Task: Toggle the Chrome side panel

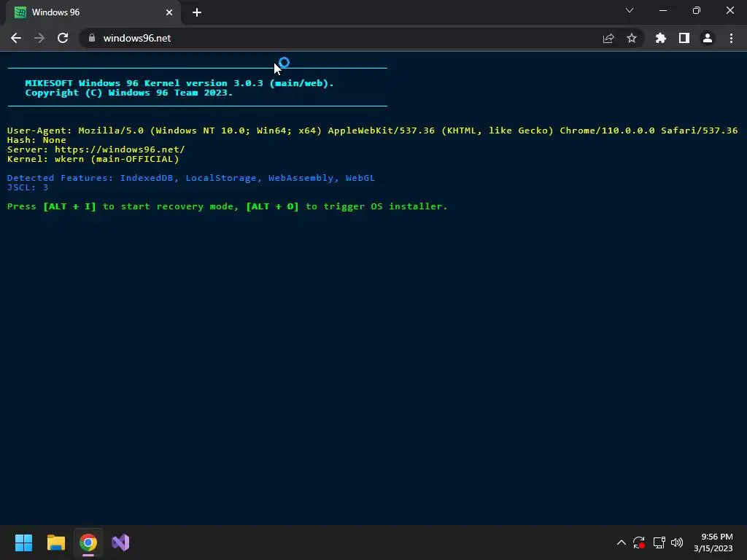Action: pos(684,38)
